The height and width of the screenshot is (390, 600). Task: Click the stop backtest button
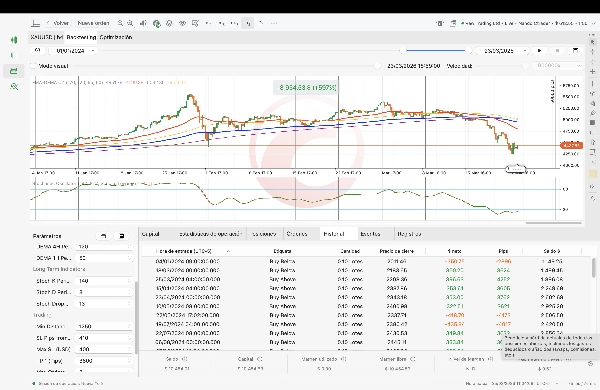(x=557, y=51)
